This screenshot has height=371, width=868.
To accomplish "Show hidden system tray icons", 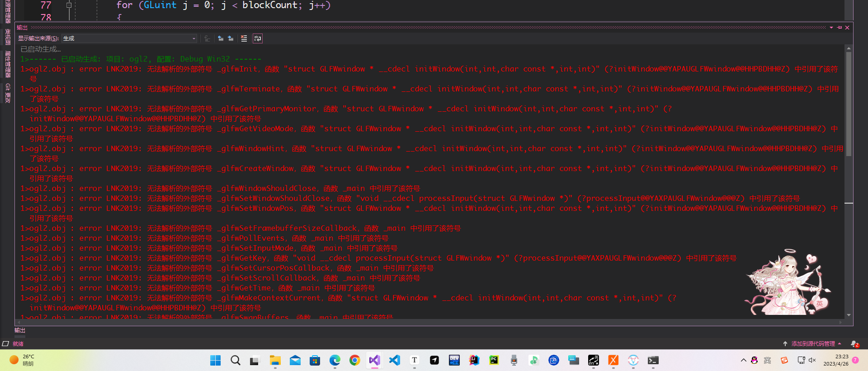I will coord(743,360).
